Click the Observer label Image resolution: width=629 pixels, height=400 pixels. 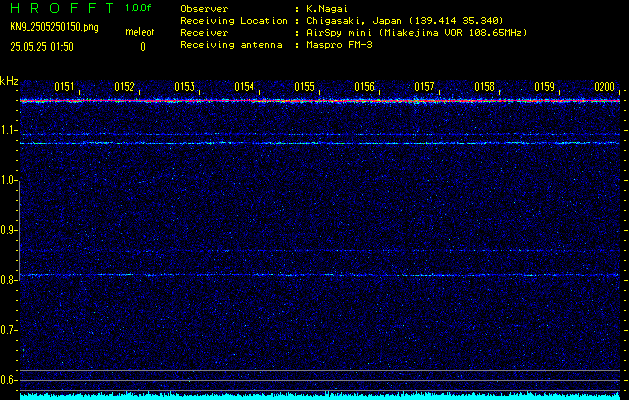click(x=204, y=9)
